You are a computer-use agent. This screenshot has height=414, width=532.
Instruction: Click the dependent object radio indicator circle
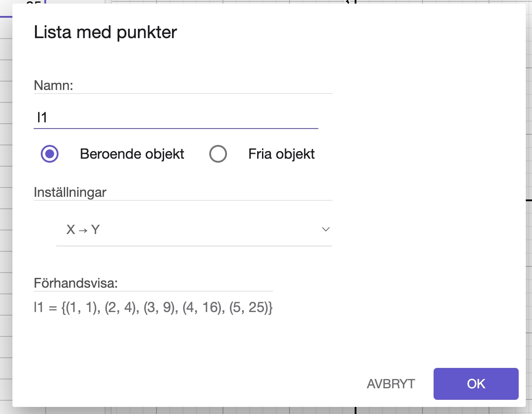point(49,154)
